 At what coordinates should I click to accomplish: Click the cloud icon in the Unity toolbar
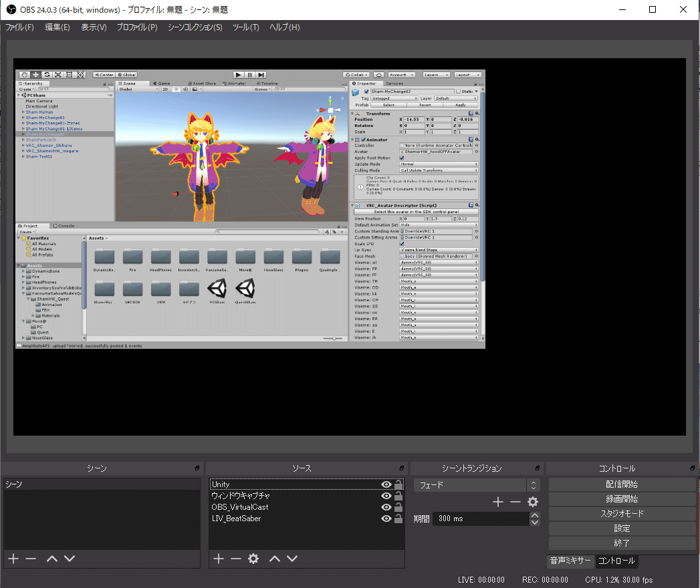pos(378,75)
